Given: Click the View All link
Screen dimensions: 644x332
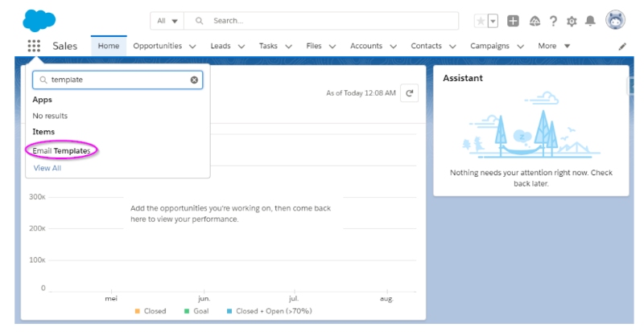Looking at the screenshot, I should pos(47,168).
